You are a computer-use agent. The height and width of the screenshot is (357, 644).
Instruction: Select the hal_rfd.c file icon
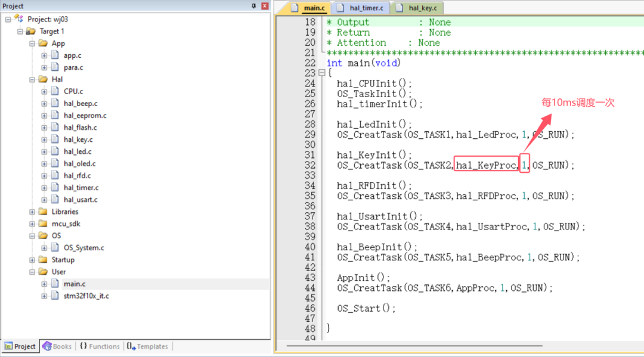(55, 175)
